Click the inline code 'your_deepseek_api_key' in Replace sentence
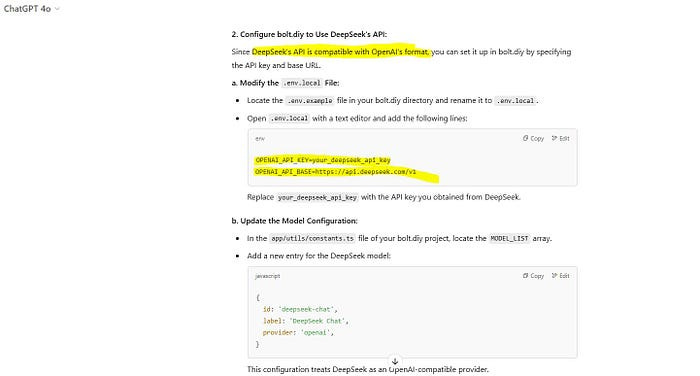The width and height of the screenshot is (700, 376). pyautogui.click(x=317, y=197)
